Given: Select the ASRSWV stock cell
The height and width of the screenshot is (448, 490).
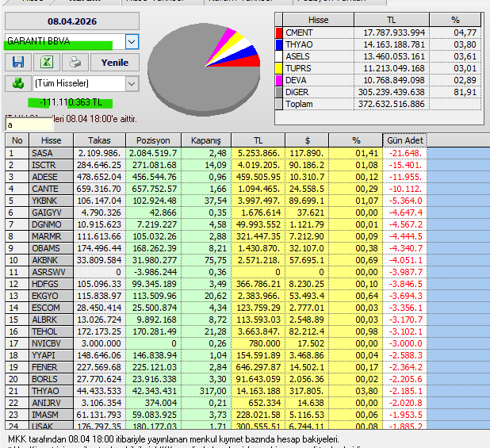Looking at the screenshot, I should click(52, 272).
